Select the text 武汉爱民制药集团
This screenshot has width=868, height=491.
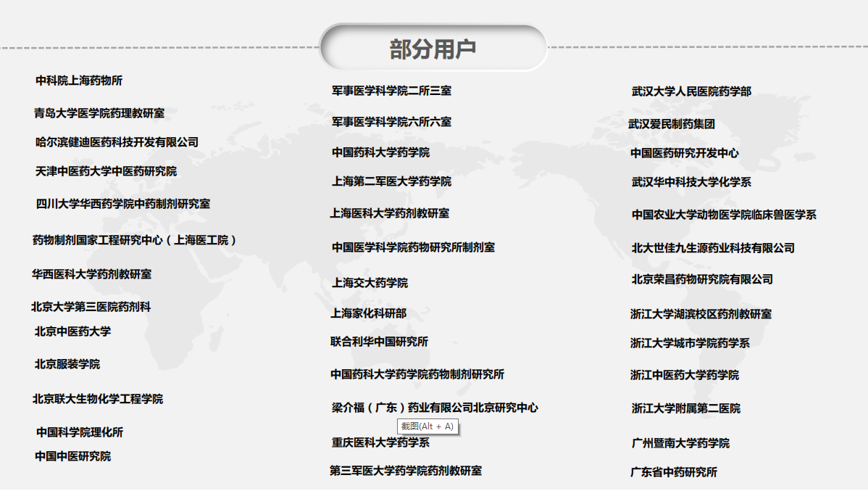672,124
